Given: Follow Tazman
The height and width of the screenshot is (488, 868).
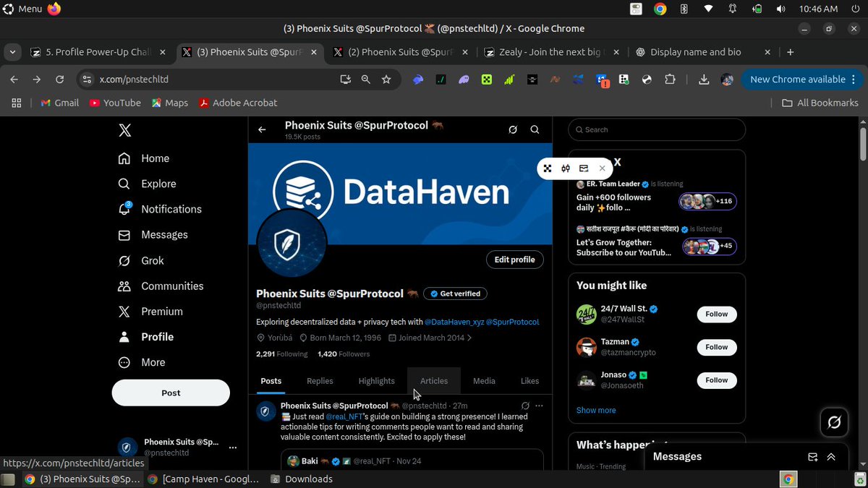Looking at the screenshot, I should click(x=717, y=347).
